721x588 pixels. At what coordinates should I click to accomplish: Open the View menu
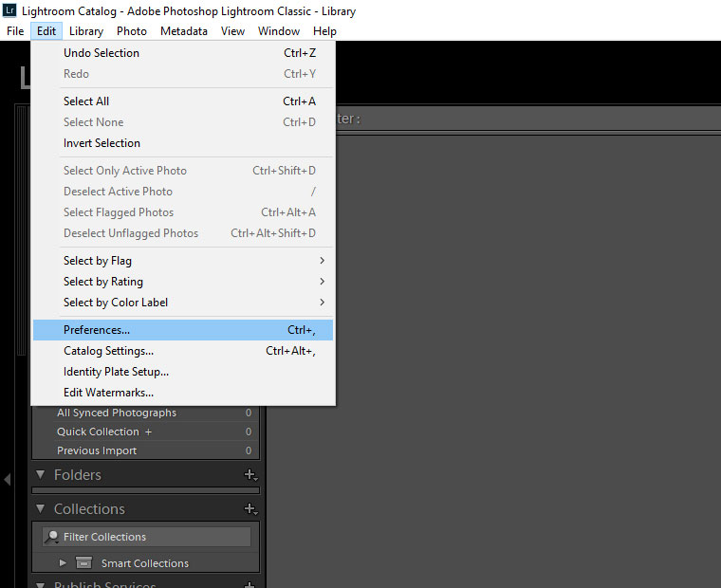click(232, 31)
